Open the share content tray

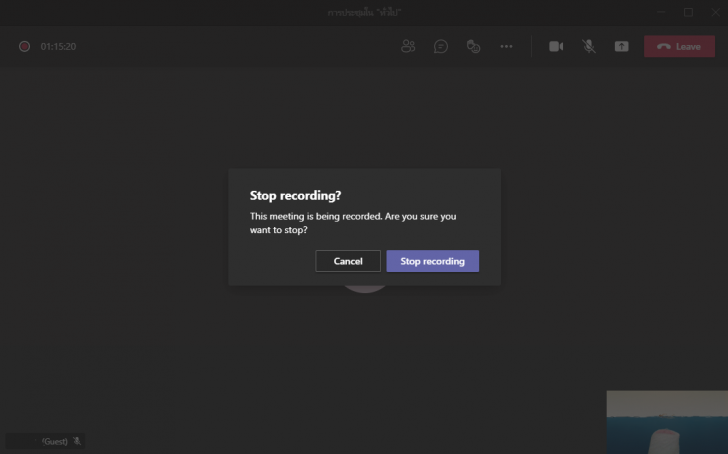coord(622,46)
